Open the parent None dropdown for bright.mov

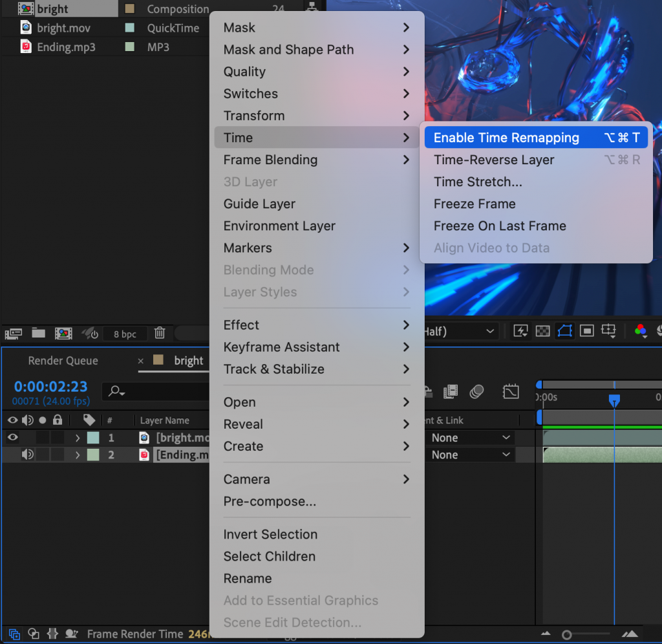tap(470, 437)
